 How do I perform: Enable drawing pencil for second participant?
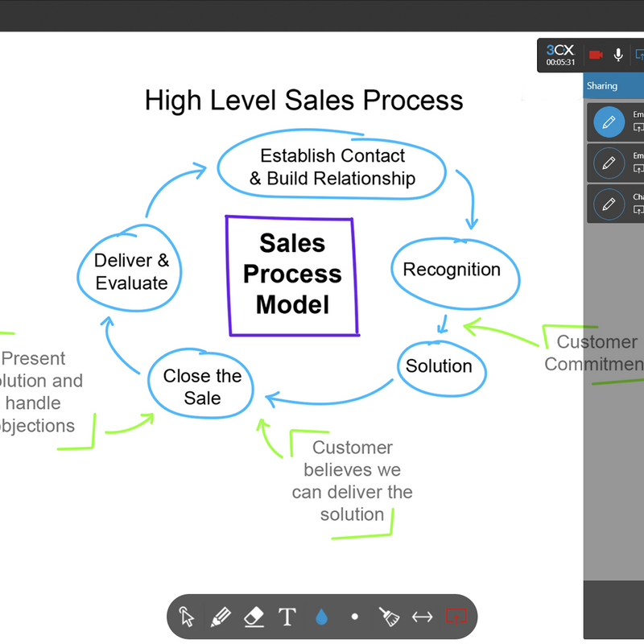pos(609,163)
